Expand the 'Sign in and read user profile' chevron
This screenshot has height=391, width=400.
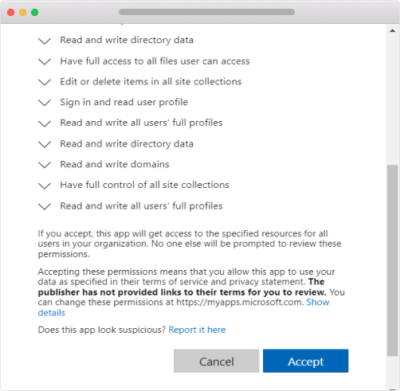coord(44,103)
